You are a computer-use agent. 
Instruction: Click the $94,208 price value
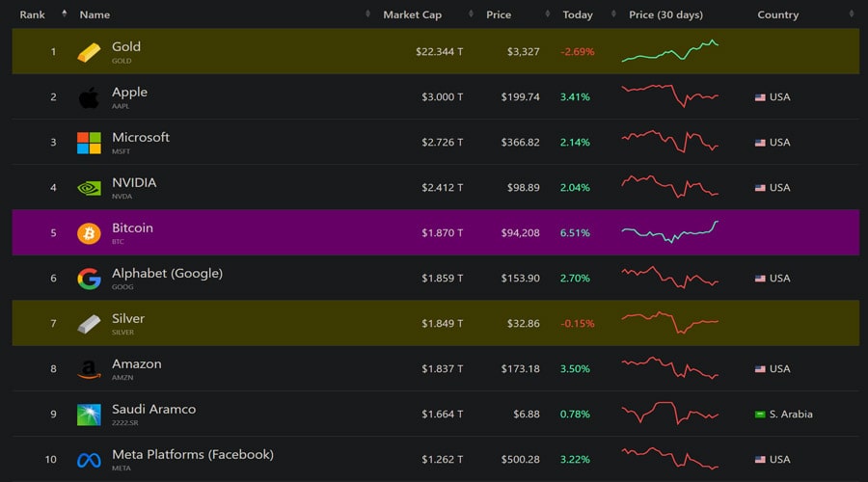coord(521,233)
